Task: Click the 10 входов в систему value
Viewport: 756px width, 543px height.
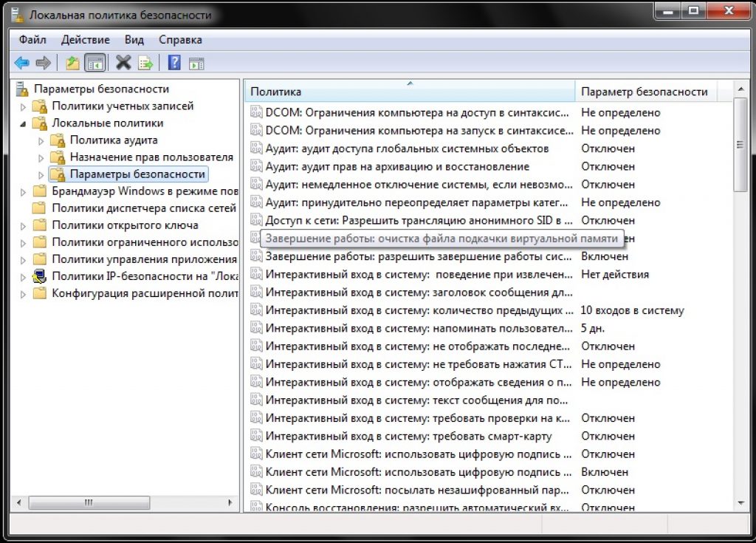Action: [632, 310]
